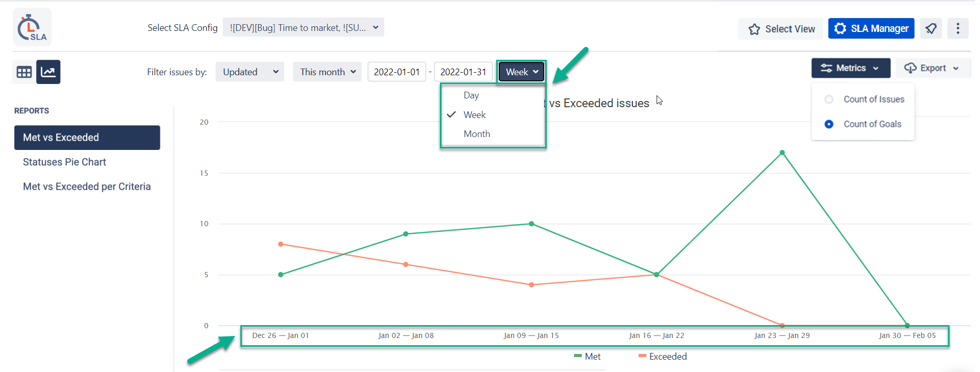Click the star icon in Select View

tap(754, 29)
